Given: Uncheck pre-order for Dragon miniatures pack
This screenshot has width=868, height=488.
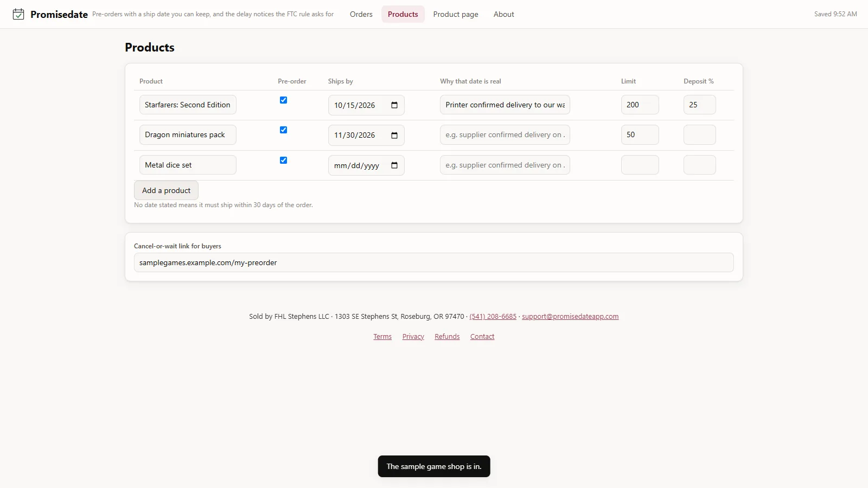Looking at the screenshot, I should pos(283,130).
